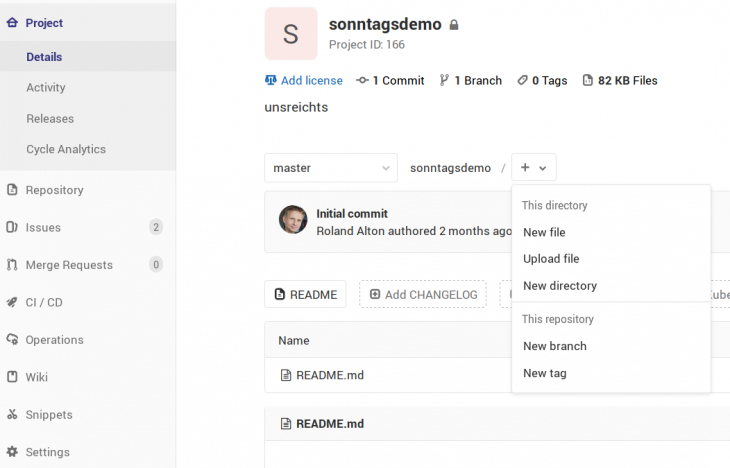Screen dimensions: 730x468
Task: Toggle the plus add-file dropdown
Action: tap(533, 168)
